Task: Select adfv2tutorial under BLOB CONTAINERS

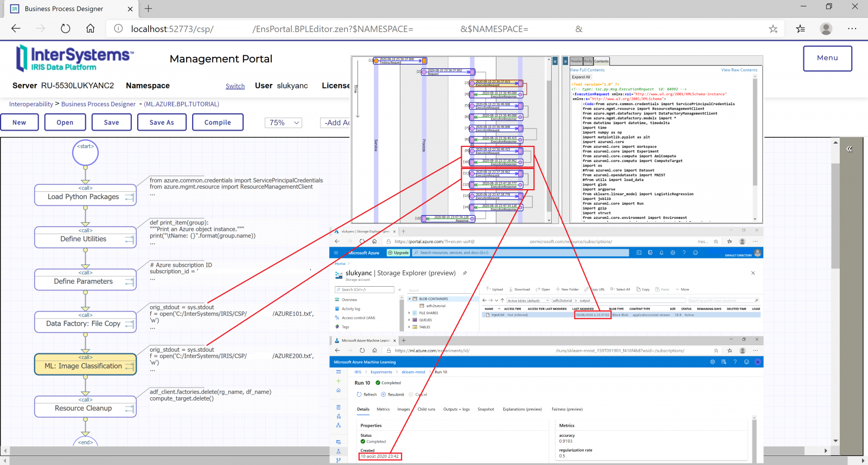Action: [x=436, y=306]
